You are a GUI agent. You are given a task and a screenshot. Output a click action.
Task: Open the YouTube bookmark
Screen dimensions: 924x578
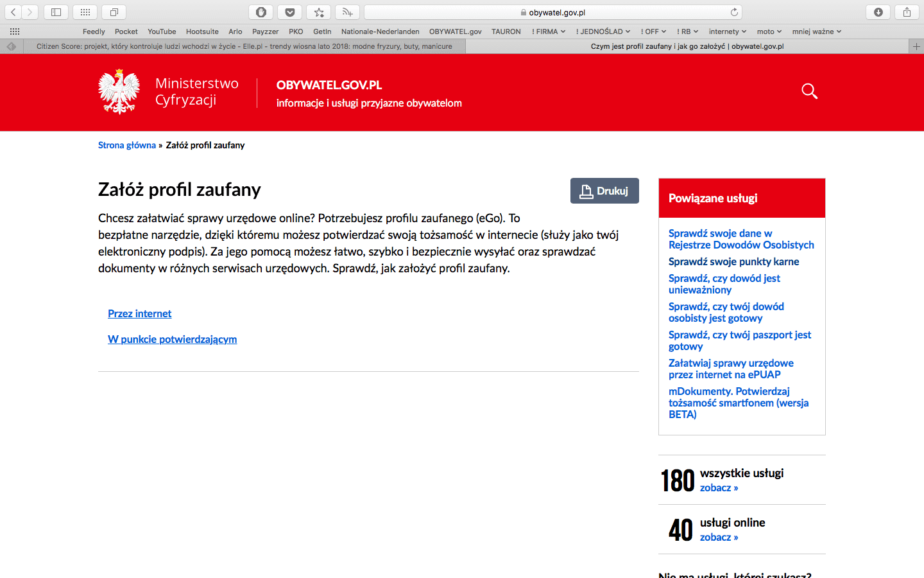click(x=162, y=31)
